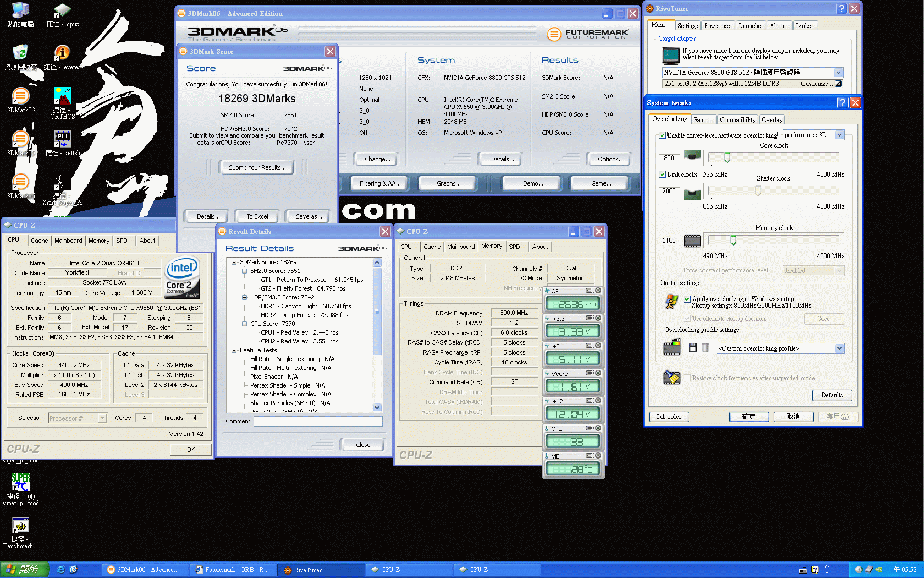Click the CPU fan gadget settings icon
924x578 pixels.
point(589,291)
